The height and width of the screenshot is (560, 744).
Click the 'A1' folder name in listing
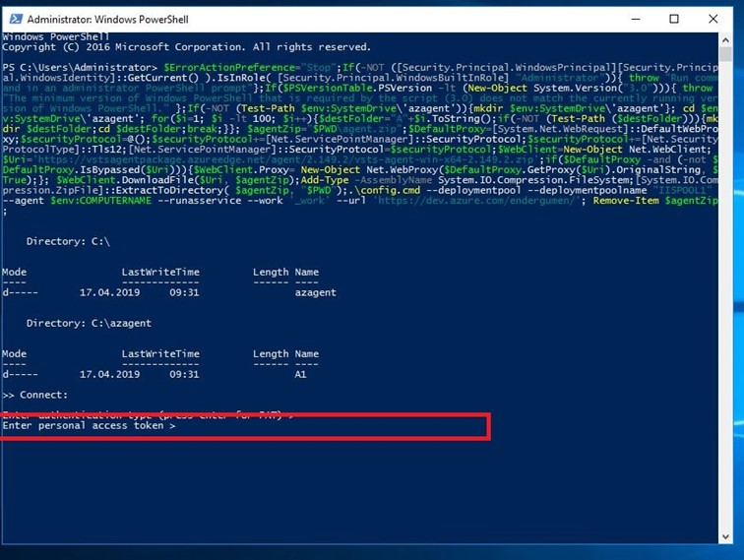pos(301,374)
